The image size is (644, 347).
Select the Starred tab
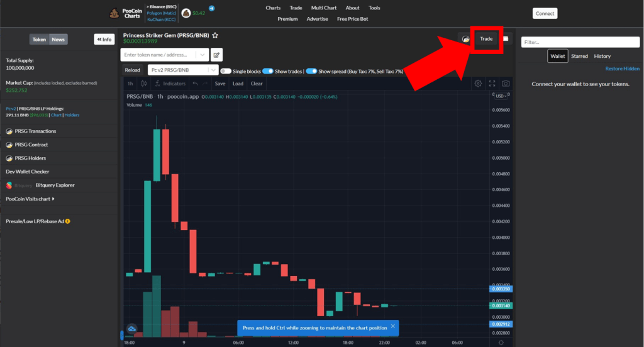coord(579,56)
